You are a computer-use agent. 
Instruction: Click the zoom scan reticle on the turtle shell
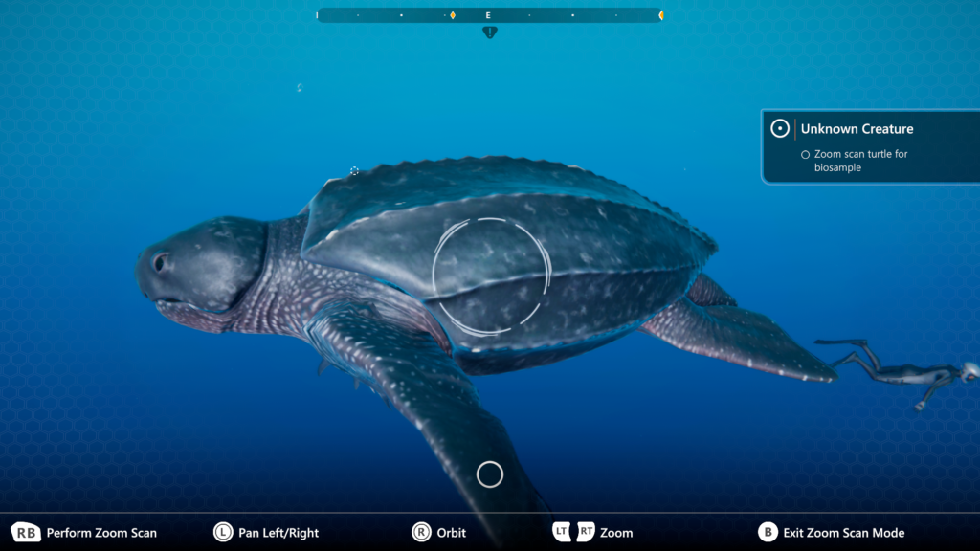(x=491, y=276)
